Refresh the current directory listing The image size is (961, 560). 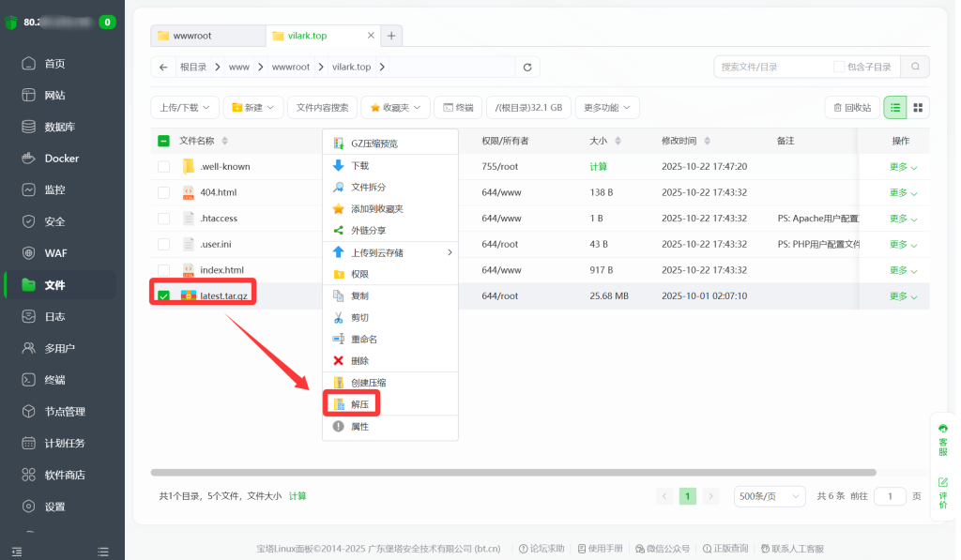[526, 68]
